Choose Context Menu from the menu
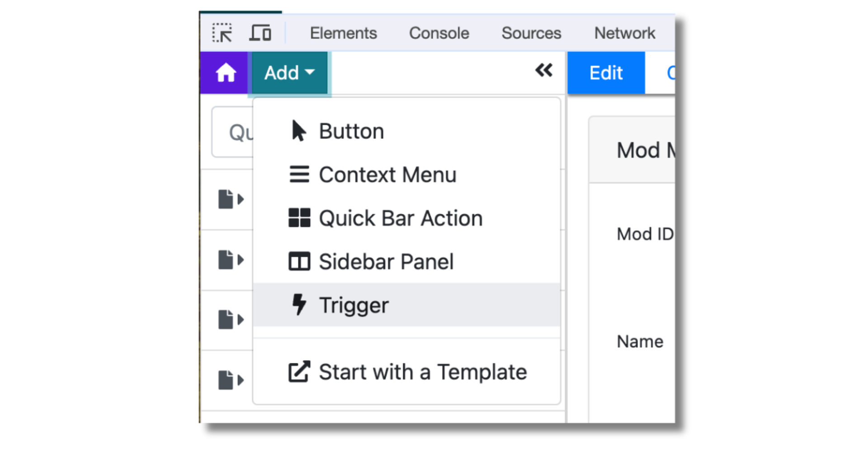Viewport: 868px width, 461px height. (387, 174)
